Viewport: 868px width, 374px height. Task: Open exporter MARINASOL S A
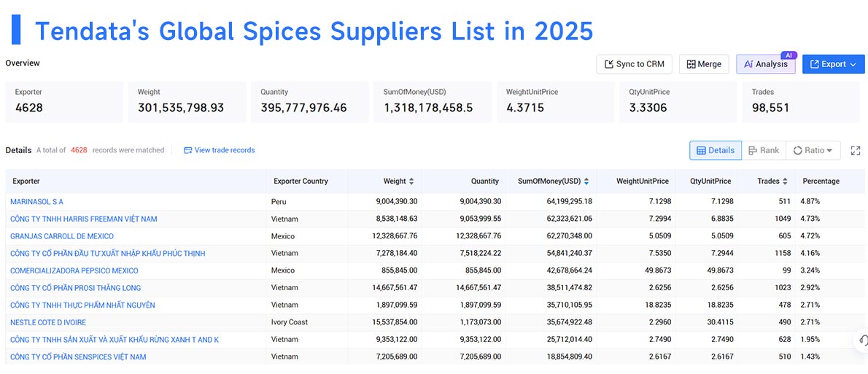click(x=36, y=202)
